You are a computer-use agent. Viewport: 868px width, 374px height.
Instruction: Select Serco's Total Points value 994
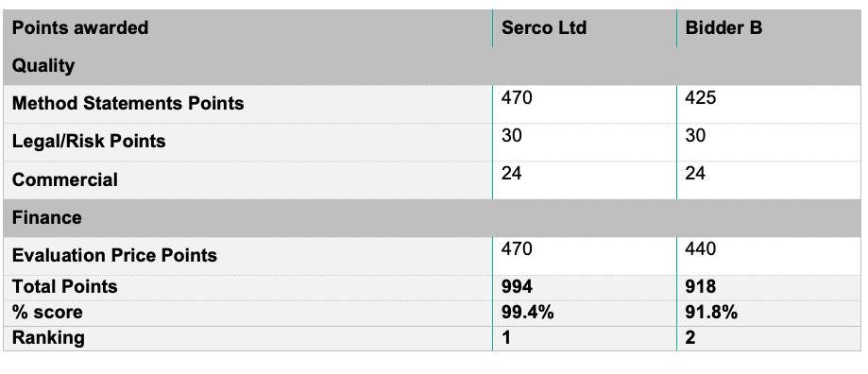click(x=517, y=286)
